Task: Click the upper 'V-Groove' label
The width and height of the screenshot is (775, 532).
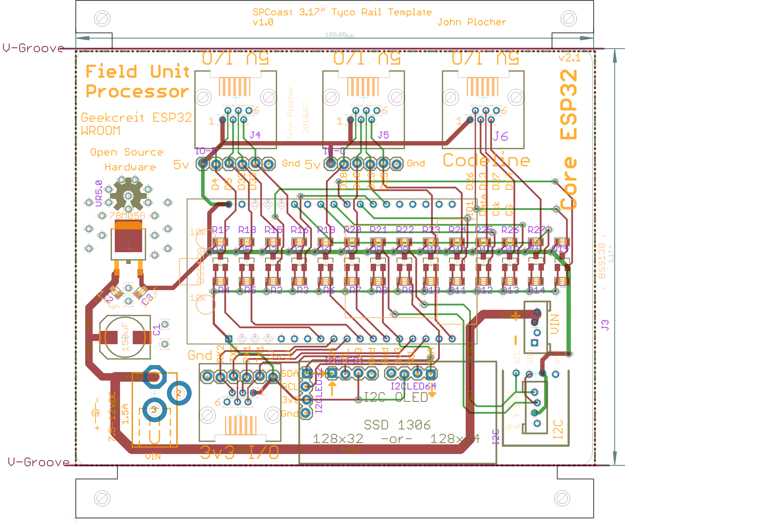Action: point(33,48)
